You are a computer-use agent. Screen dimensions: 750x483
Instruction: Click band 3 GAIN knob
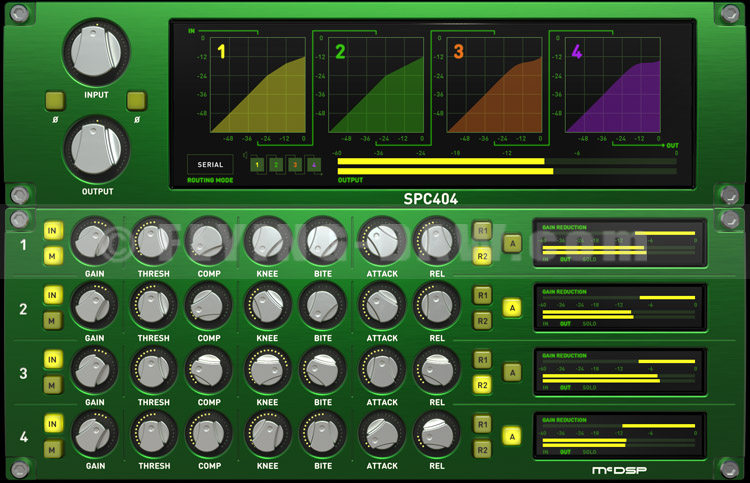tap(94, 370)
